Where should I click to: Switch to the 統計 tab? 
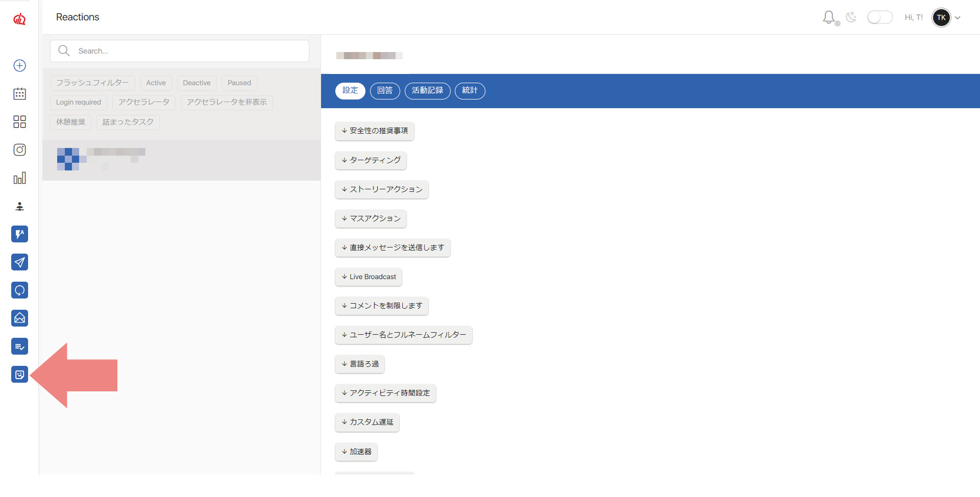coord(470,91)
